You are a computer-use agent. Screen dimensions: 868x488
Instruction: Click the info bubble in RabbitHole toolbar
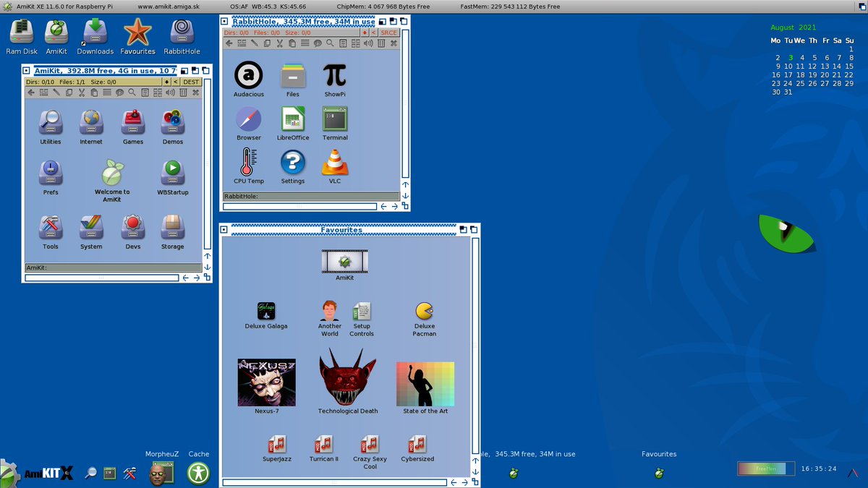(318, 43)
